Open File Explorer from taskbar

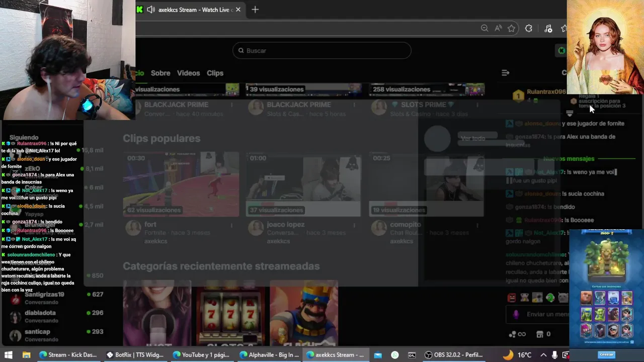click(x=27, y=354)
